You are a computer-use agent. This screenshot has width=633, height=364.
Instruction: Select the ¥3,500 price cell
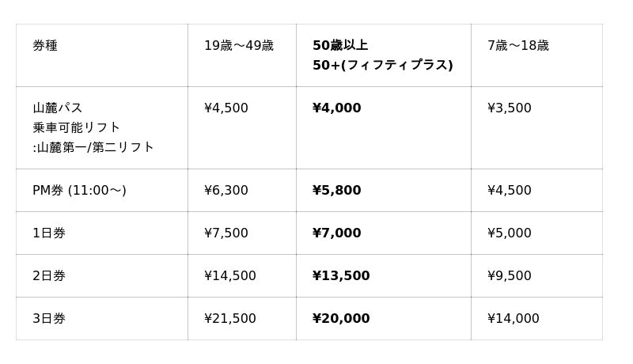pyautogui.click(x=509, y=108)
